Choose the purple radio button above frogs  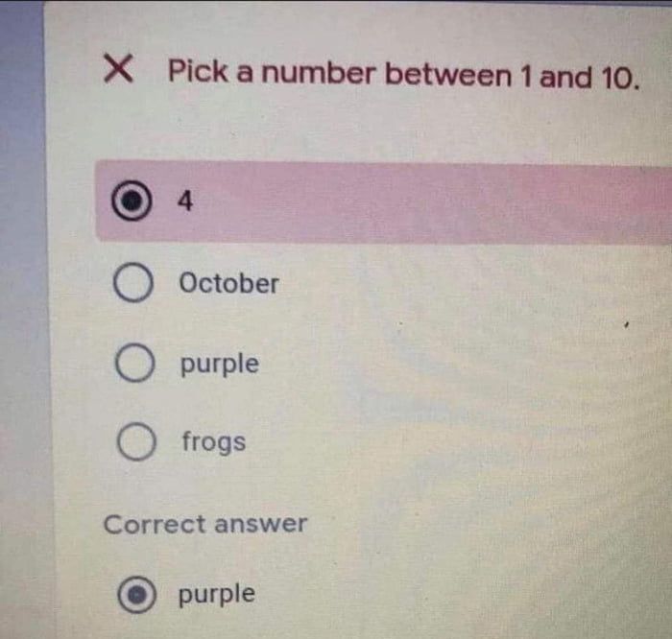[x=136, y=365]
